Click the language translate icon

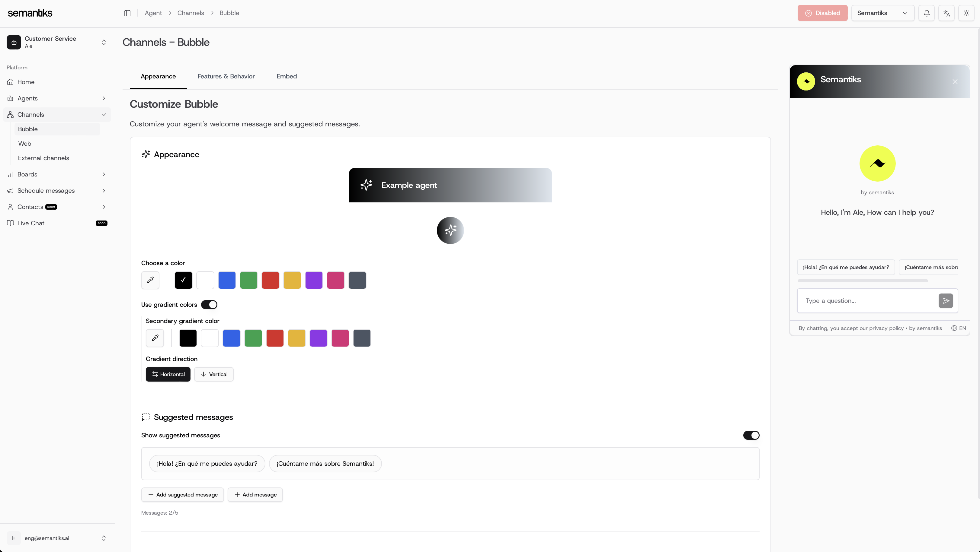click(x=946, y=13)
